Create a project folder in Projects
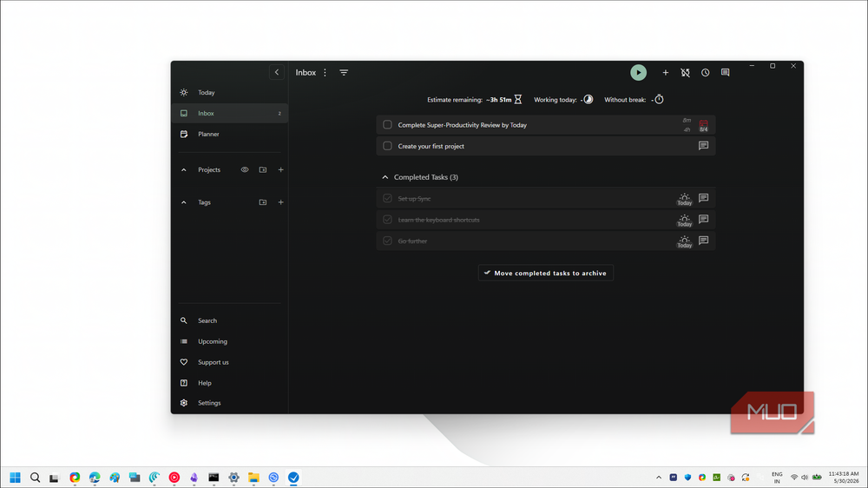 pos(263,169)
